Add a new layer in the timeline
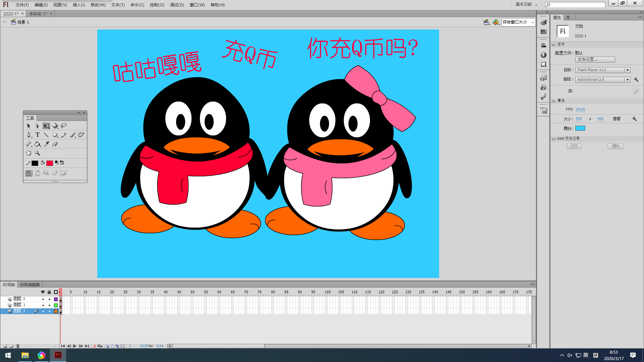Viewport: 644px width, 362px height. tap(4, 346)
